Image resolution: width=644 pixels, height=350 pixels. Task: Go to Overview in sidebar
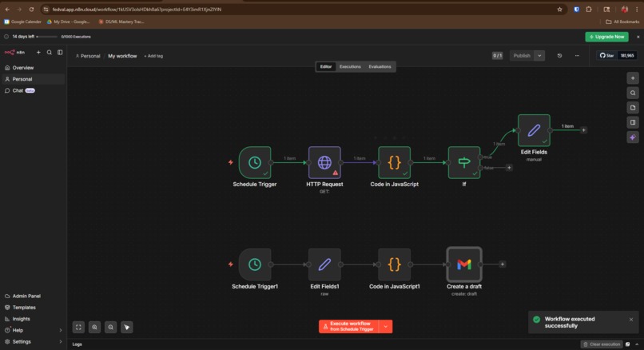(33, 68)
